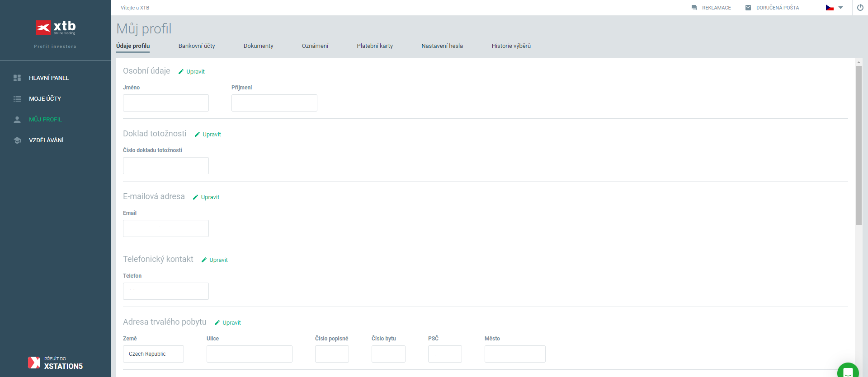This screenshot has width=868, height=377.
Task: Expand the Czech flag language dropdown
Action: (834, 8)
